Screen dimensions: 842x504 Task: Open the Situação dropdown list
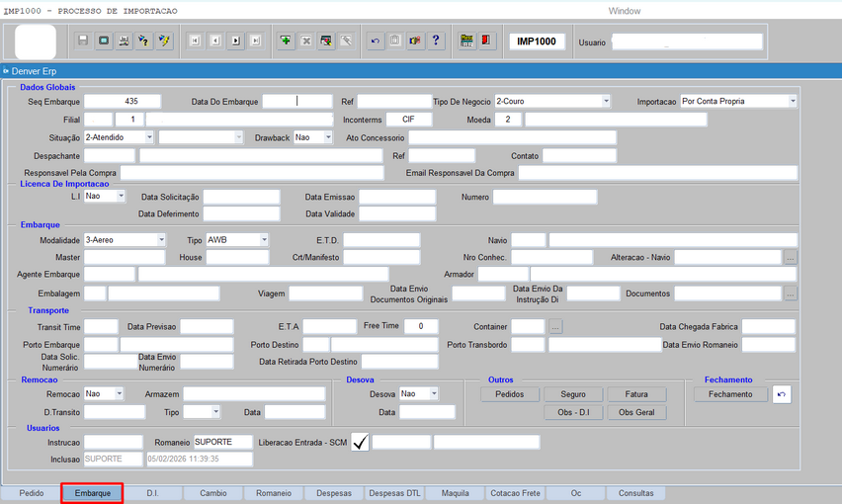(149, 137)
